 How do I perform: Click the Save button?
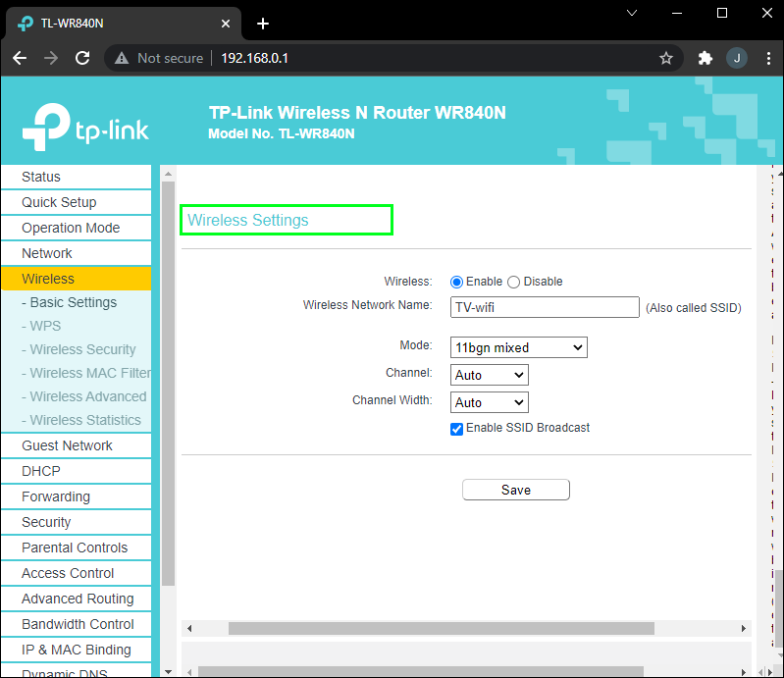(x=515, y=490)
